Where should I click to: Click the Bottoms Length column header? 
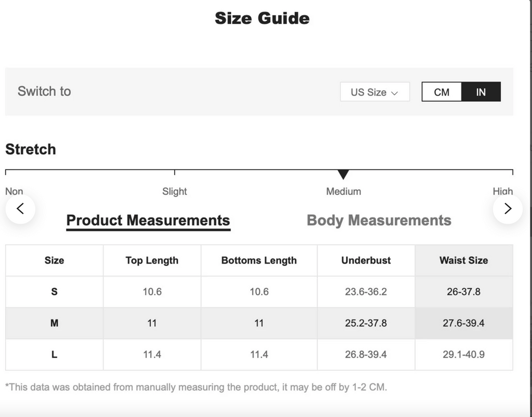[x=259, y=260]
